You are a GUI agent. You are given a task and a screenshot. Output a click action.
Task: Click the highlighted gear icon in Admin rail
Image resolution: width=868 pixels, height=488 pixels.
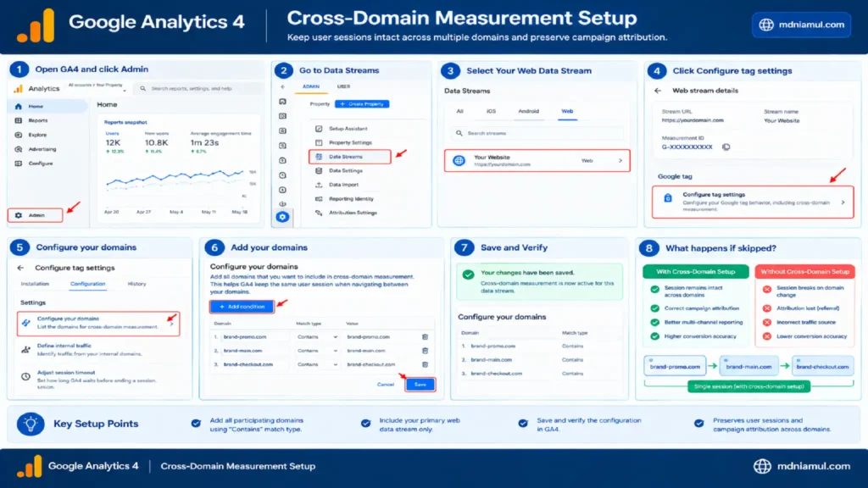(282, 217)
